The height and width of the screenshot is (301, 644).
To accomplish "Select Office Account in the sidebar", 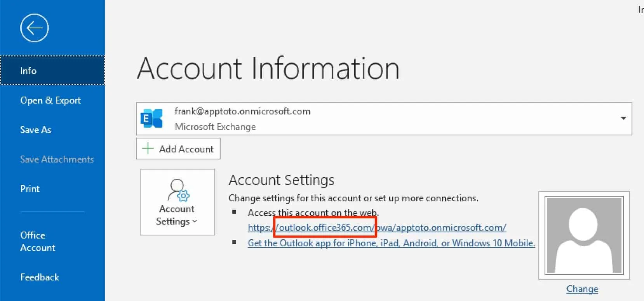I will (38, 241).
